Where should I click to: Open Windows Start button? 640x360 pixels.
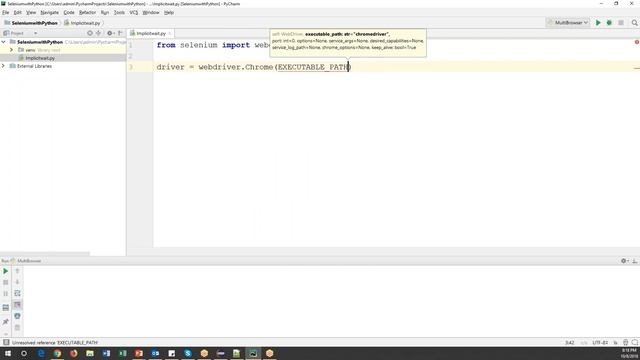tap(8, 353)
